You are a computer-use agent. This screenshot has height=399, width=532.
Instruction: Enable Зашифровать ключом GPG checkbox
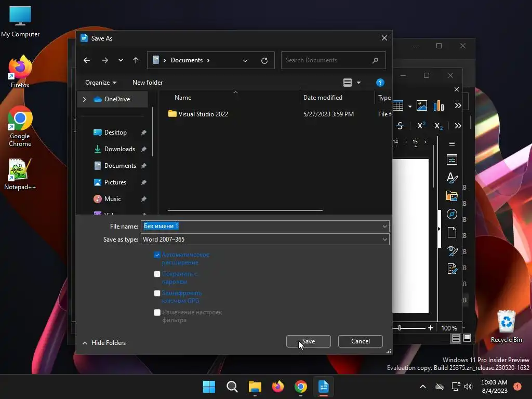click(x=157, y=293)
